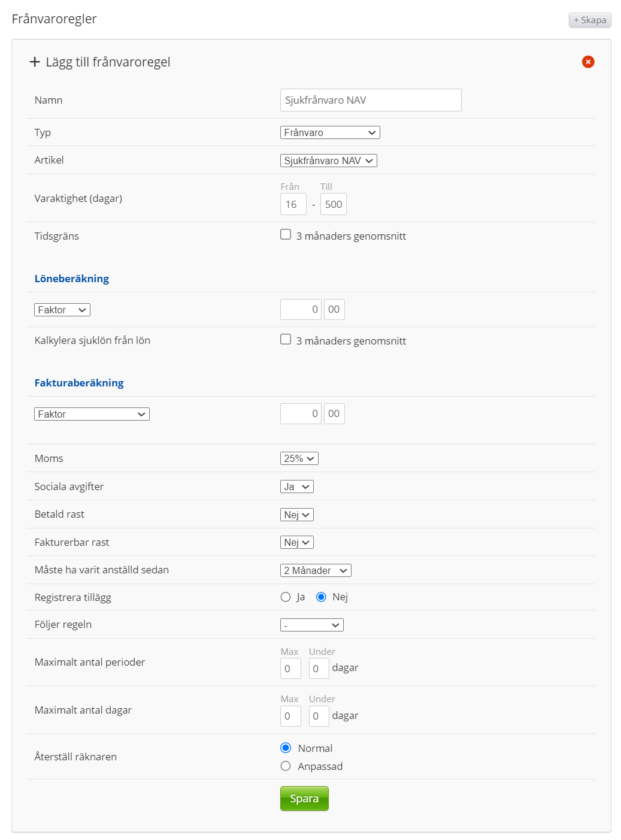621x840 pixels.
Task: Click the Varaktighet Till field showing 500
Action: [x=334, y=204]
